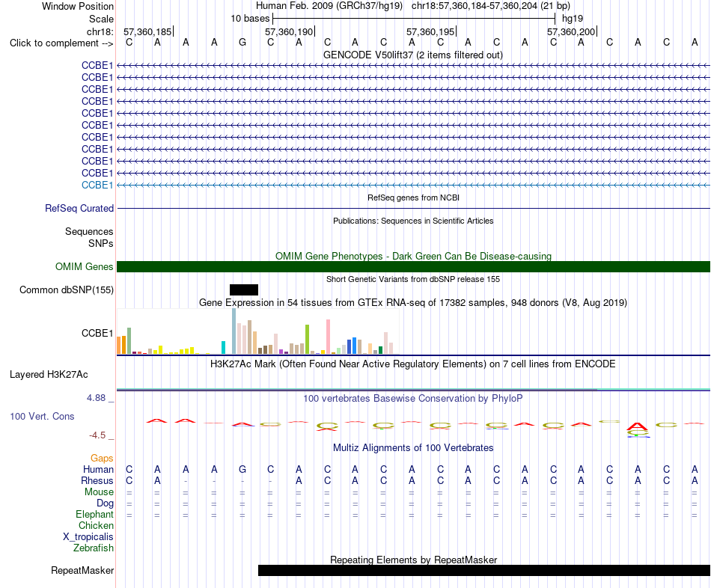Click the X_tropicalis species label
The height and width of the screenshot is (588, 711).
click(88, 537)
